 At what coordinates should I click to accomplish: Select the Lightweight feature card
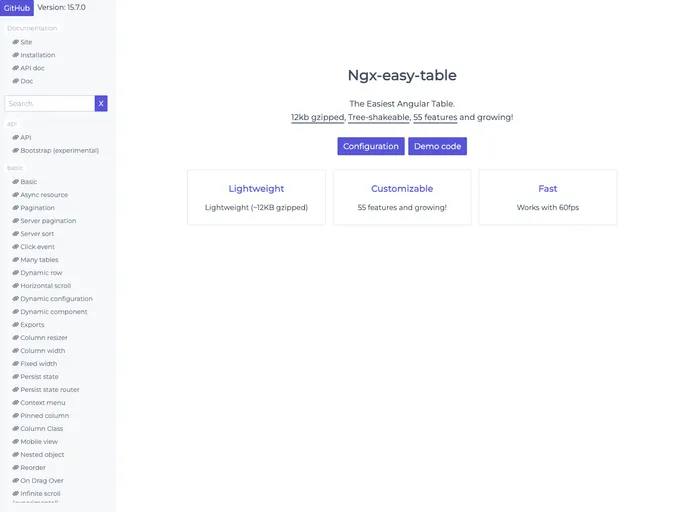pyautogui.click(x=256, y=197)
